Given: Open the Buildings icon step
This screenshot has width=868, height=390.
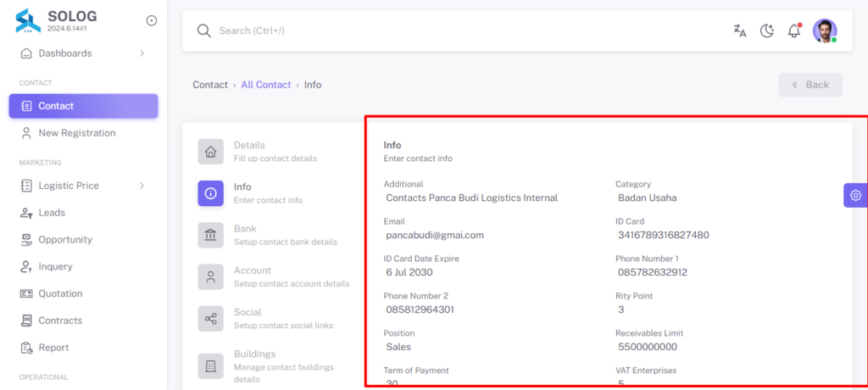Looking at the screenshot, I should pos(210,366).
